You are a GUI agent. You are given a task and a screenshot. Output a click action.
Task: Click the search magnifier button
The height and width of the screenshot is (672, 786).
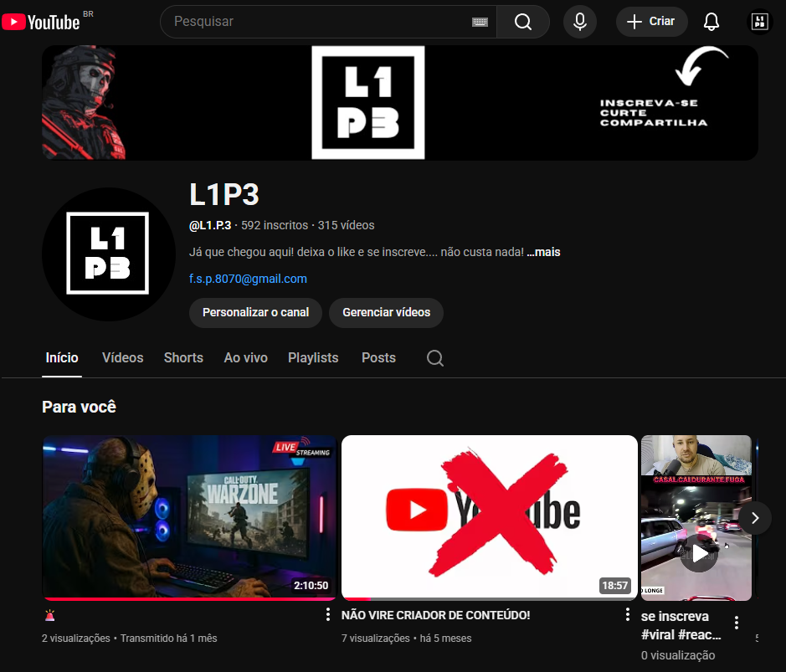click(523, 22)
